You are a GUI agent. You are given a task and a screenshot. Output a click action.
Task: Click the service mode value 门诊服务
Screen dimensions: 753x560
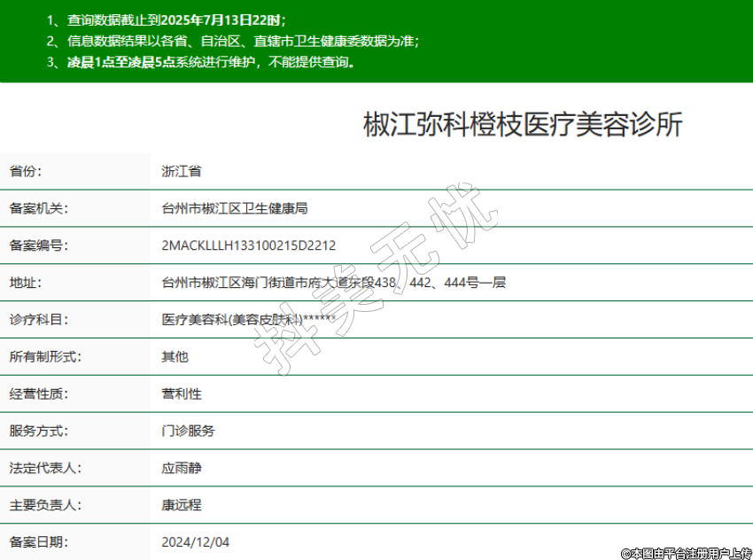tap(188, 432)
